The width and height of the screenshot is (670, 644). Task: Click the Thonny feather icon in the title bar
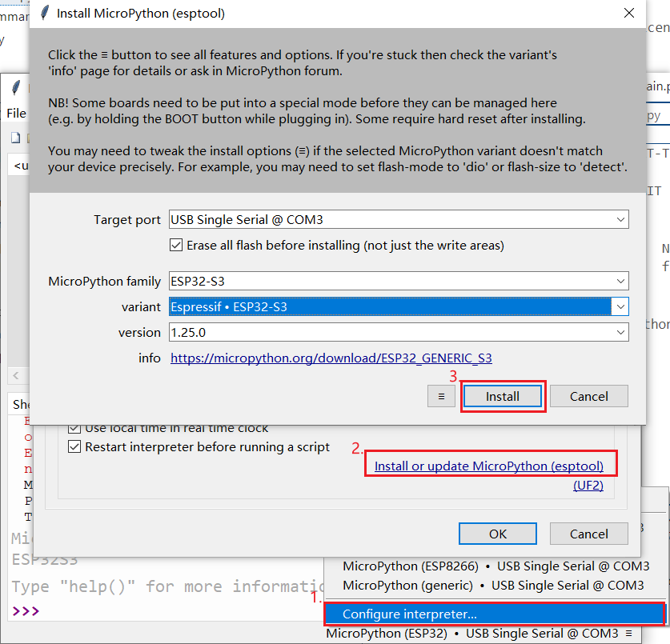point(15,87)
